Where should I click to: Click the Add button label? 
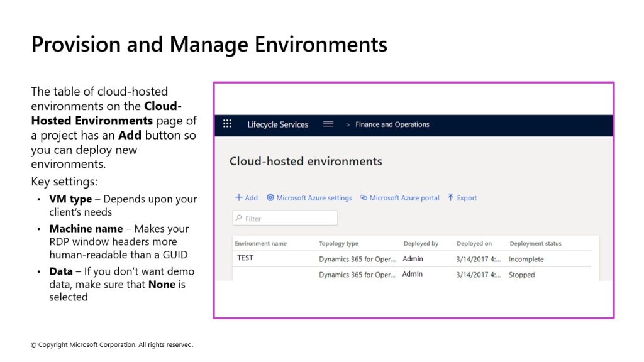(252, 198)
